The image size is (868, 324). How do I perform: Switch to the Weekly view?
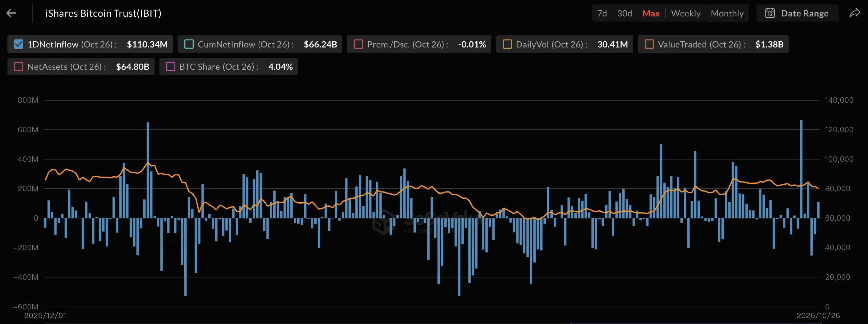tap(686, 13)
